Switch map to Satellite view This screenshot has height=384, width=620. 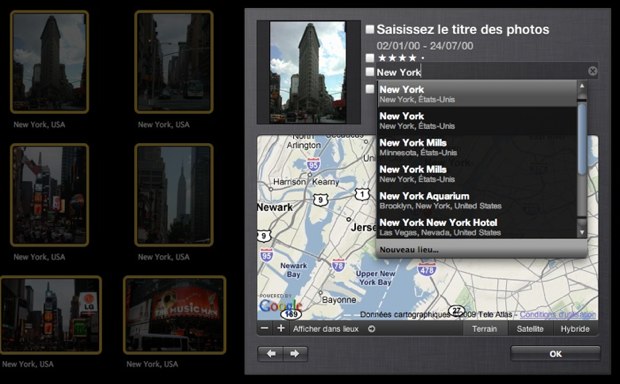pos(530,329)
